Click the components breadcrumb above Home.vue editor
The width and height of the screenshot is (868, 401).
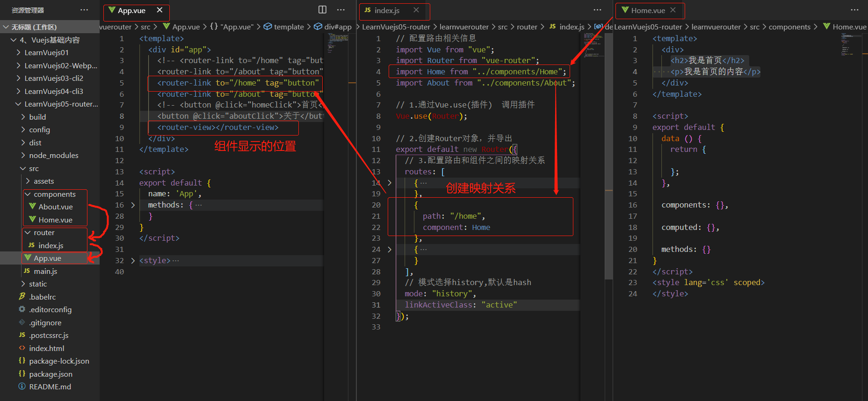coord(789,27)
